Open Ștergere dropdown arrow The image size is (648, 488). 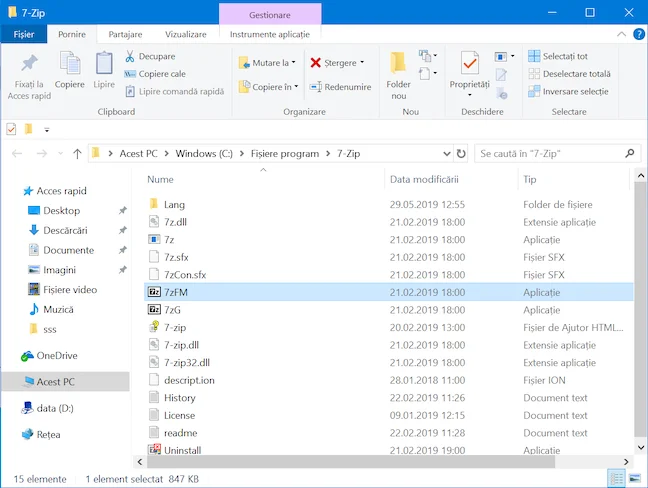pos(362,62)
